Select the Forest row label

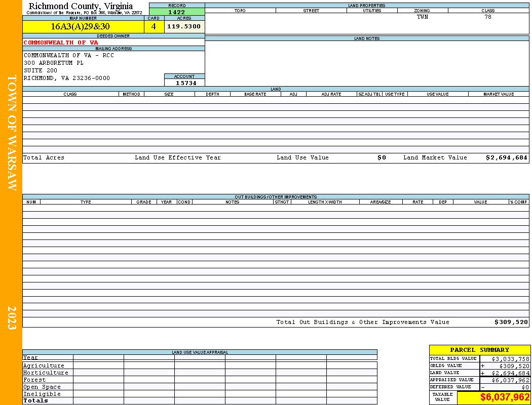click(x=34, y=380)
